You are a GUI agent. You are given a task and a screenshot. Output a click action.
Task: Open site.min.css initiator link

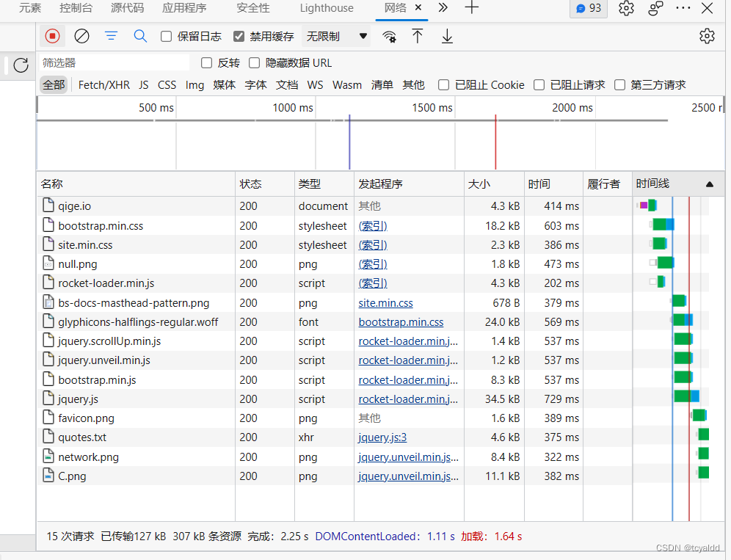pyautogui.click(x=385, y=302)
